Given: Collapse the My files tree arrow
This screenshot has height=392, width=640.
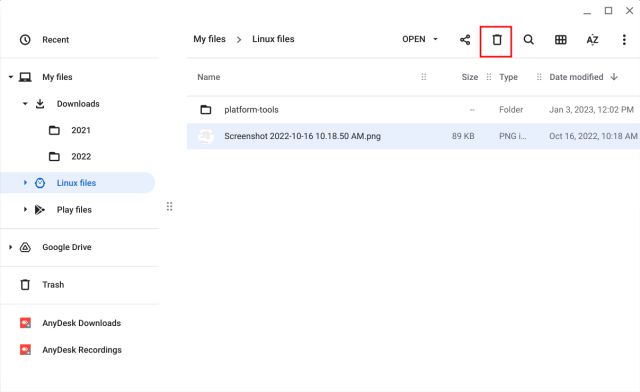Looking at the screenshot, I should pos(11,77).
